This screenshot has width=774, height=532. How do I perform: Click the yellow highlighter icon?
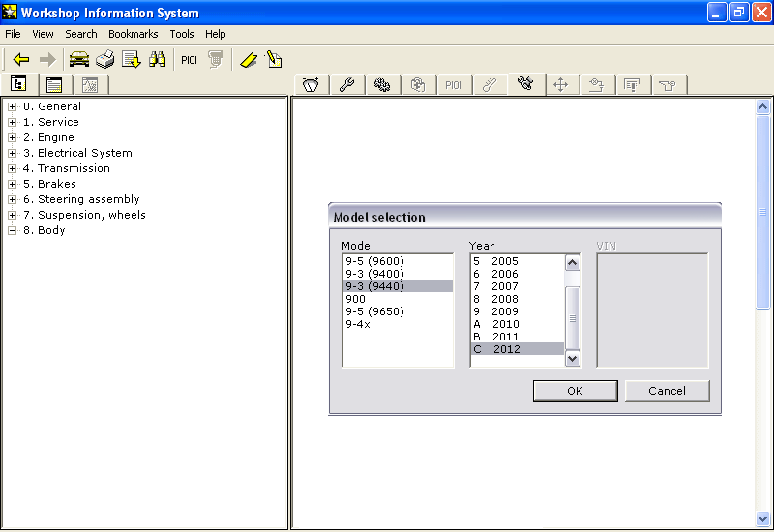[x=249, y=60]
